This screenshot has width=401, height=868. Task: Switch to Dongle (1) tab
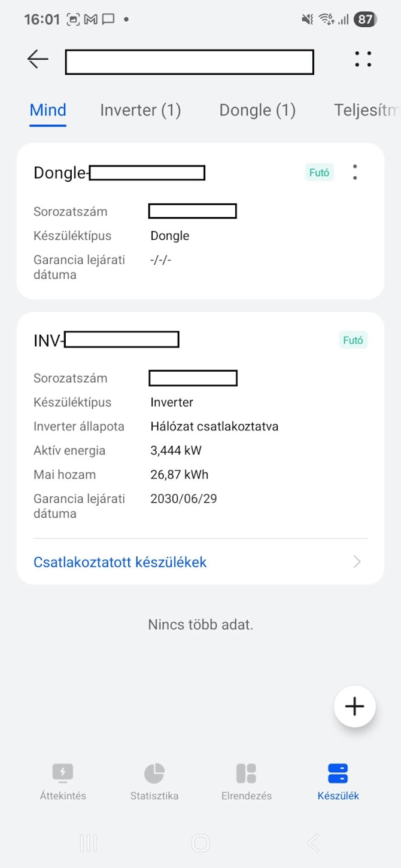[257, 110]
